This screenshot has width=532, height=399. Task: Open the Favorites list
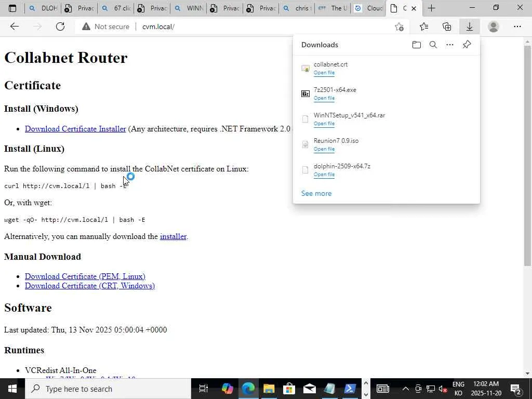[424, 26]
